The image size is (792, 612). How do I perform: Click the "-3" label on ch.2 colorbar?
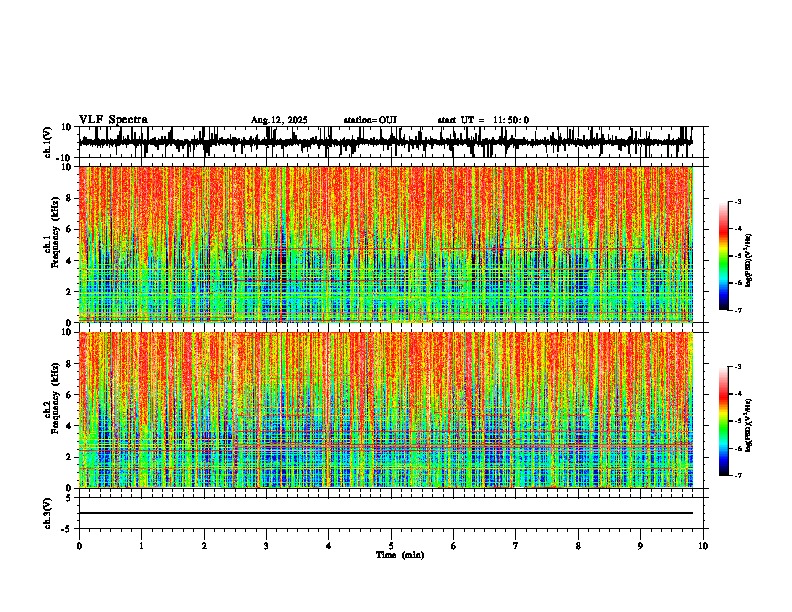click(x=738, y=367)
